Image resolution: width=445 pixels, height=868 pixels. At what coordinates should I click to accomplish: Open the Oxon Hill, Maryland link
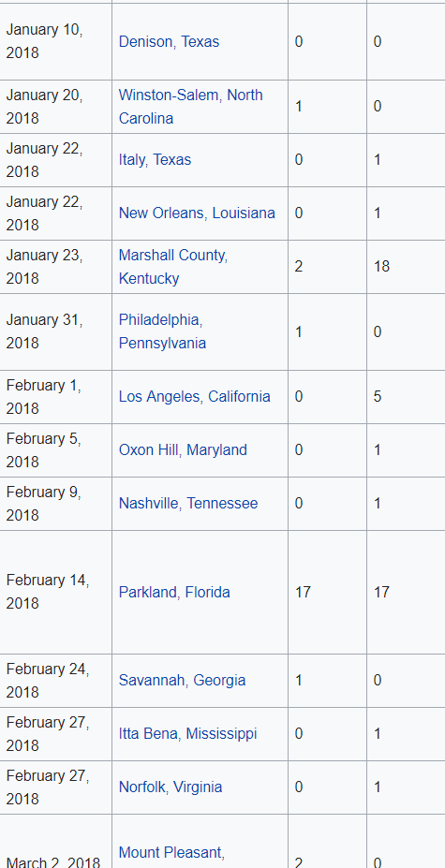[x=183, y=450]
